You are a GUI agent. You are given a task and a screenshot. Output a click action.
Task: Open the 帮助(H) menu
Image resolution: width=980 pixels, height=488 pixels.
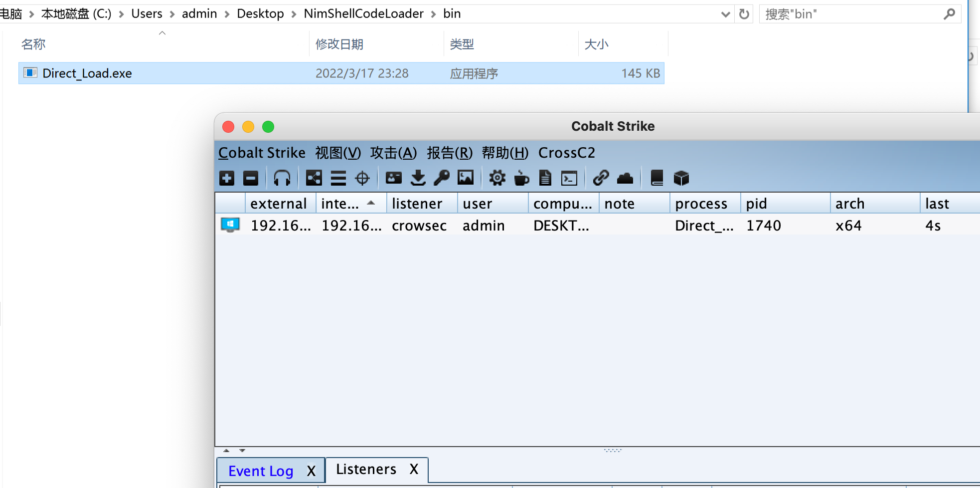coord(505,153)
